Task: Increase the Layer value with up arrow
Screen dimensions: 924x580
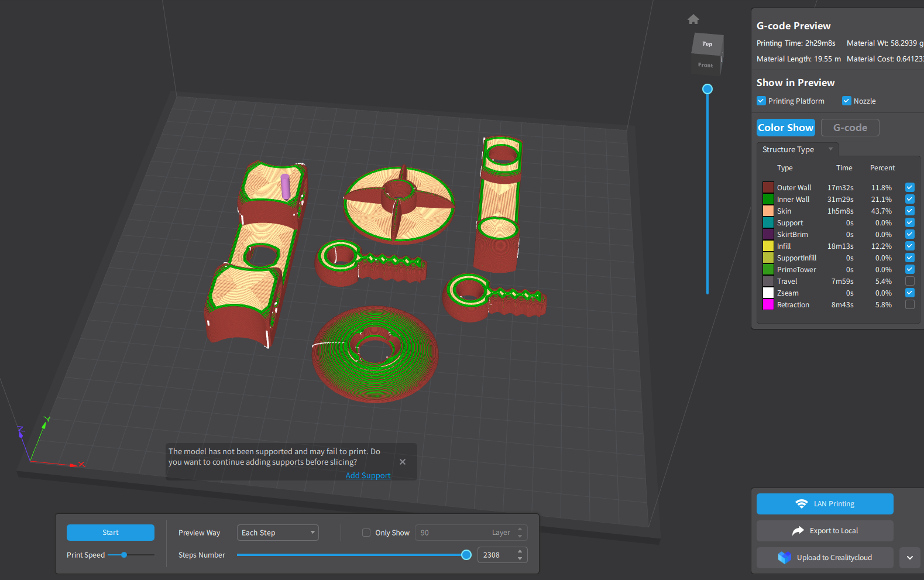Action: tap(520, 529)
